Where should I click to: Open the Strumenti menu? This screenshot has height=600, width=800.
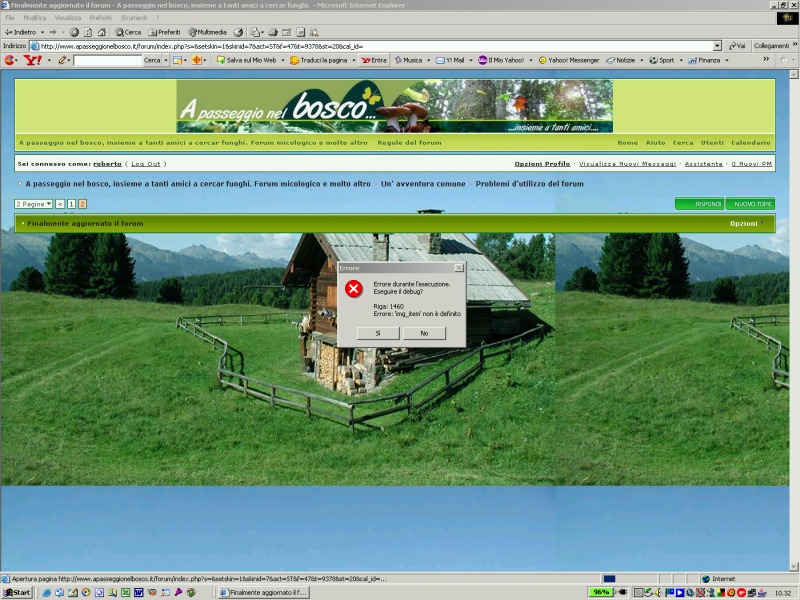pos(133,18)
